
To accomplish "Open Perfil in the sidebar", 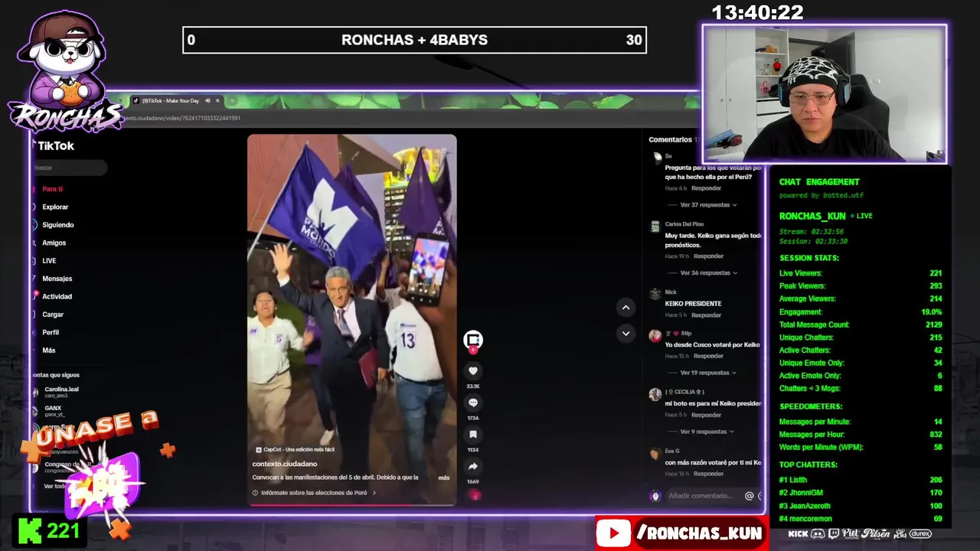I will point(50,333).
